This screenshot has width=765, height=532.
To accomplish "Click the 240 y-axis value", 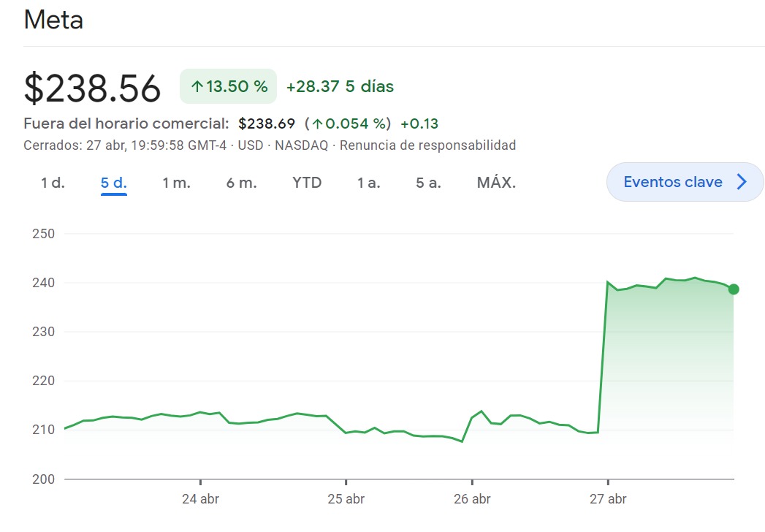I will (x=43, y=283).
